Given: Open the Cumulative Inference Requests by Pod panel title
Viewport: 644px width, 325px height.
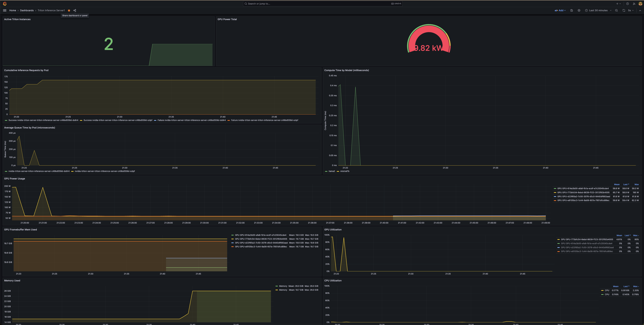Looking at the screenshot, I should [x=26, y=70].
